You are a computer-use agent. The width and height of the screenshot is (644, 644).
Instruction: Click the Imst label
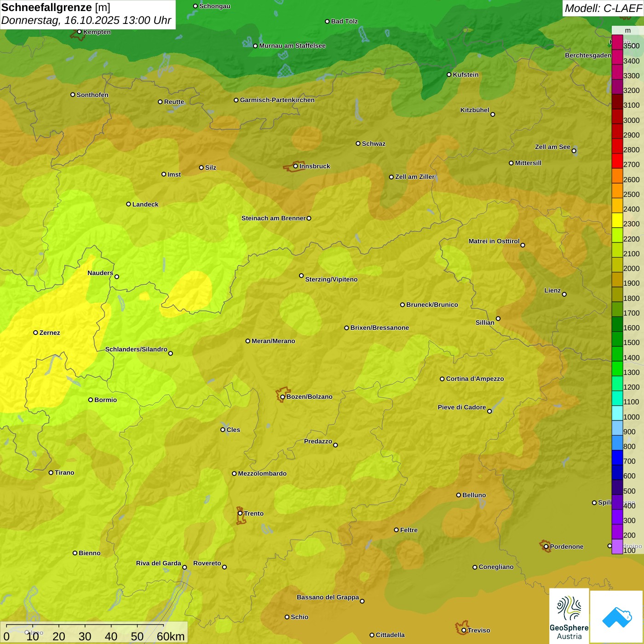[x=174, y=174]
